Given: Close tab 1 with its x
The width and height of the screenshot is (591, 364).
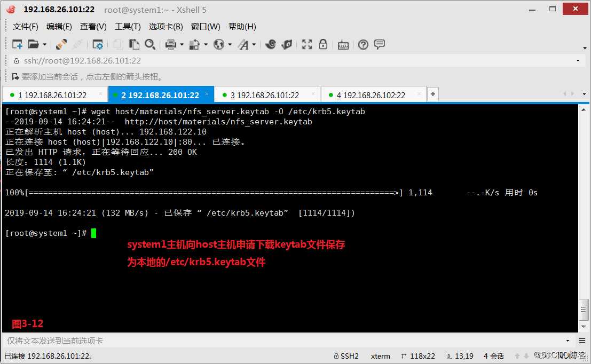Looking at the screenshot, I should (x=100, y=93).
